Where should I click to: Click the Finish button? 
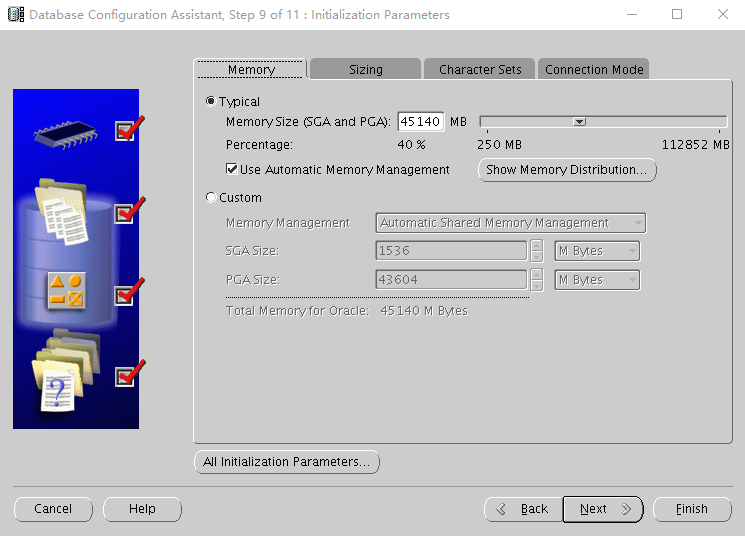point(692,509)
